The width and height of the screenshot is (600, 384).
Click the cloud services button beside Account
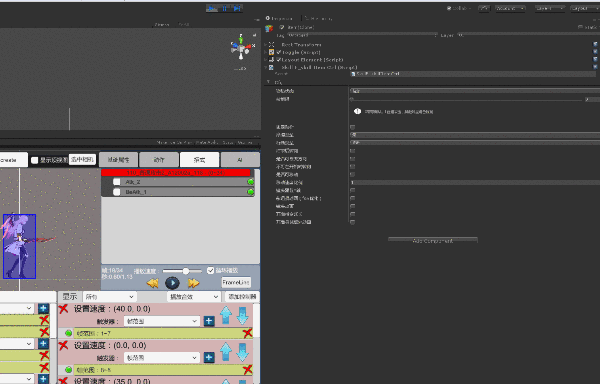point(484,8)
